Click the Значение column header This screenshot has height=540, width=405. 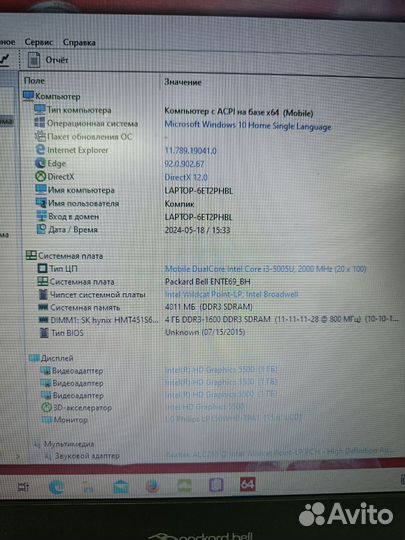coord(183,82)
